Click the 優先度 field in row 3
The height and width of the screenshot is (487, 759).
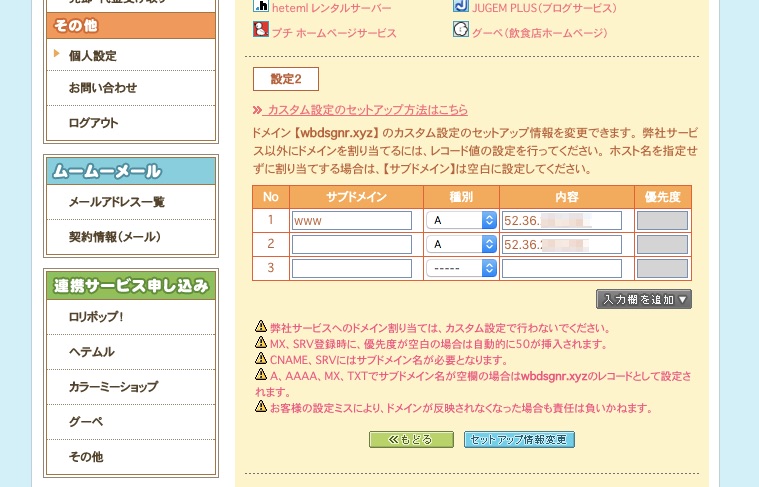[x=662, y=268]
